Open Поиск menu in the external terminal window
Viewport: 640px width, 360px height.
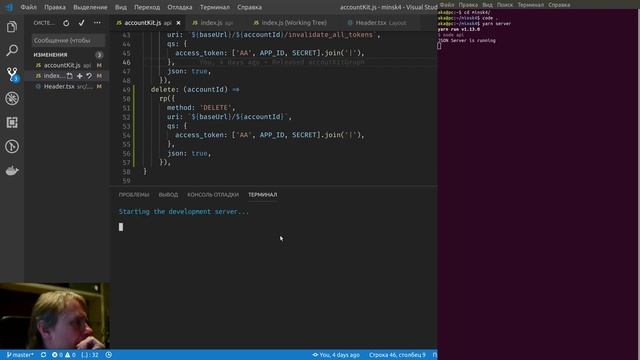pyautogui.click(x=505, y=5)
